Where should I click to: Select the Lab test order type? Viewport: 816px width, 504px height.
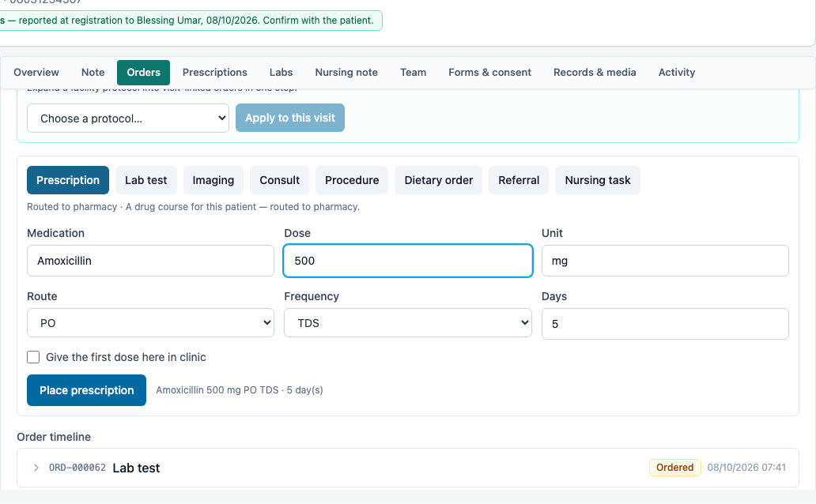pyautogui.click(x=145, y=180)
